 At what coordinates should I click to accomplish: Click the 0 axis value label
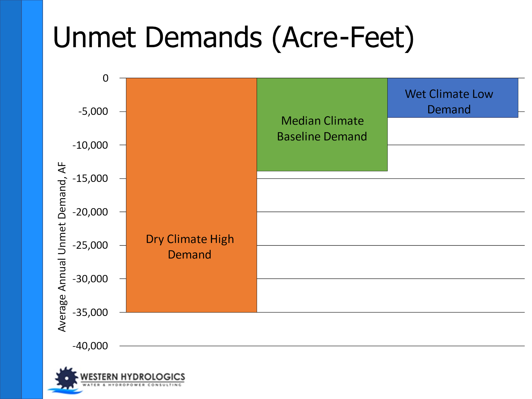pos(106,78)
